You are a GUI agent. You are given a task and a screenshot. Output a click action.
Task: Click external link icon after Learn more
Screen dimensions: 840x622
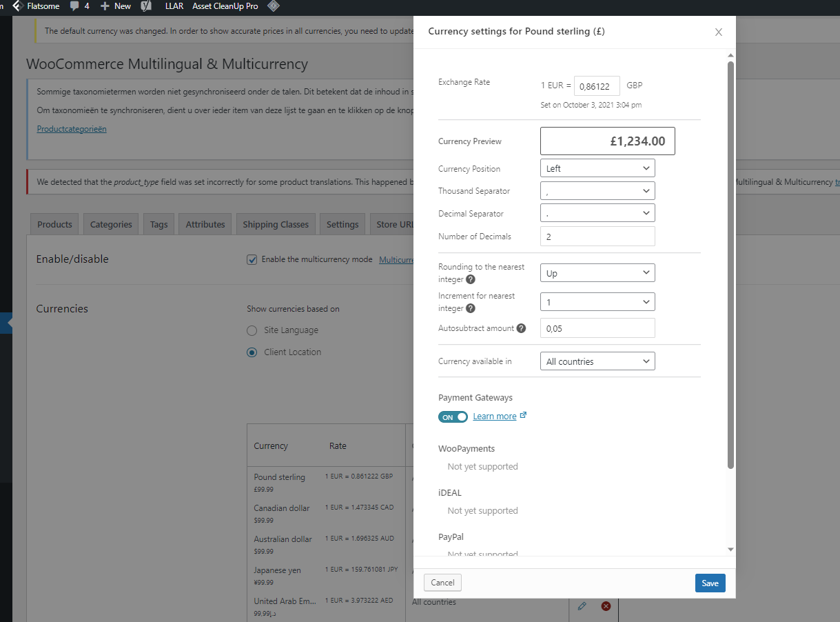click(x=523, y=416)
